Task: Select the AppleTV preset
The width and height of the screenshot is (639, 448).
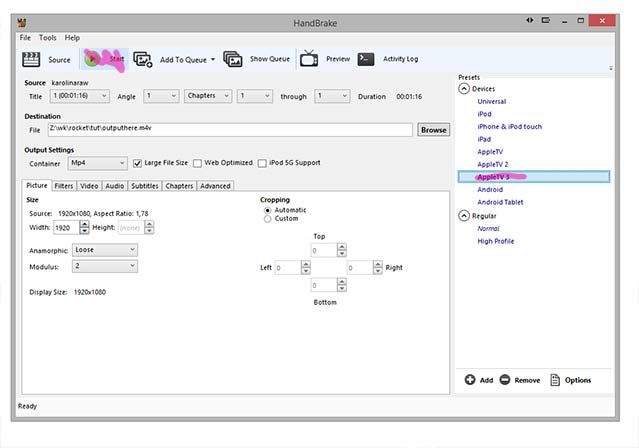Action: [x=490, y=152]
